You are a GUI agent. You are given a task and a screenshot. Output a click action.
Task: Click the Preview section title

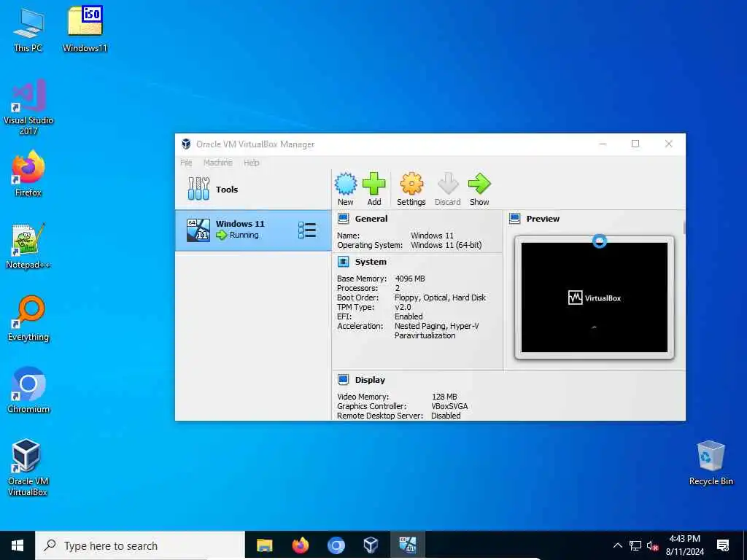(543, 219)
